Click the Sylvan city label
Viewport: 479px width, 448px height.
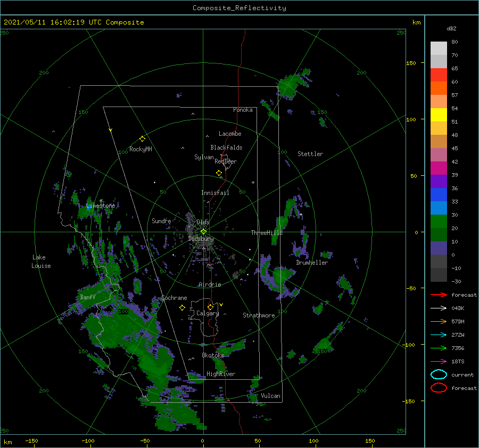coord(204,157)
